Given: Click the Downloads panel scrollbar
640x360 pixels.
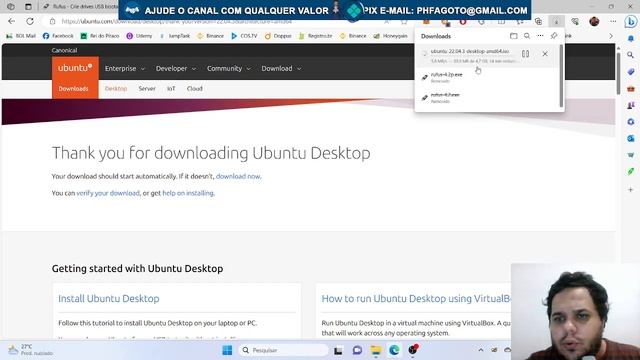Looking at the screenshot, I should tap(561, 76).
